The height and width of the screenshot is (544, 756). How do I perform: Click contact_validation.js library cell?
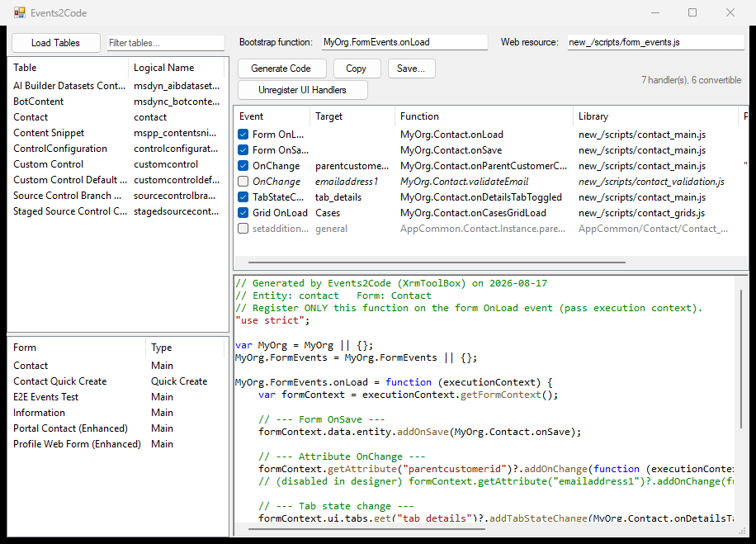(651, 182)
